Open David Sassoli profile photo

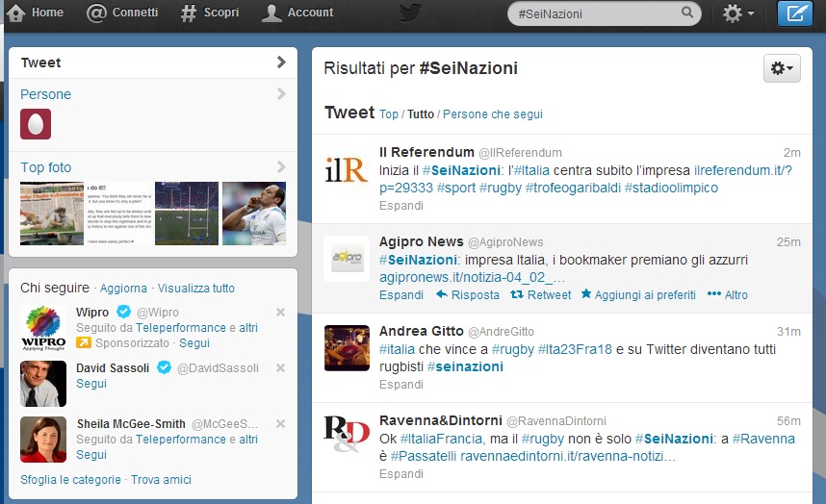click(x=43, y=384)
